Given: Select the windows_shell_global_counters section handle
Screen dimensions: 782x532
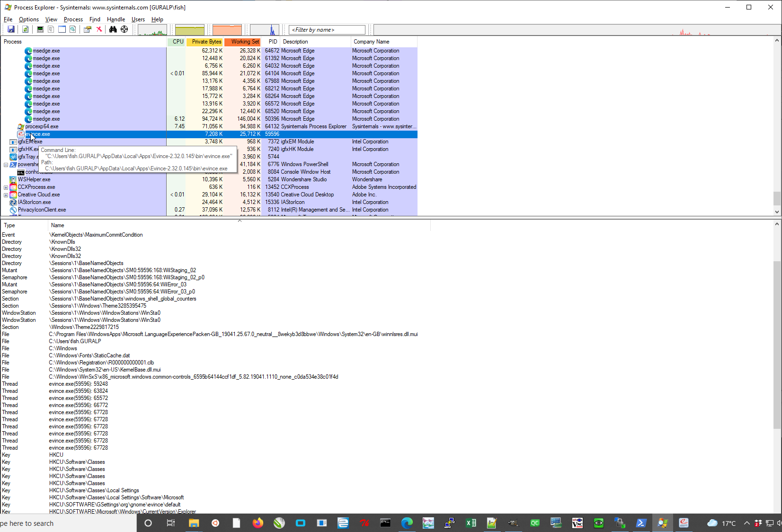Looking at the screenshot, I should coord(215,299).
